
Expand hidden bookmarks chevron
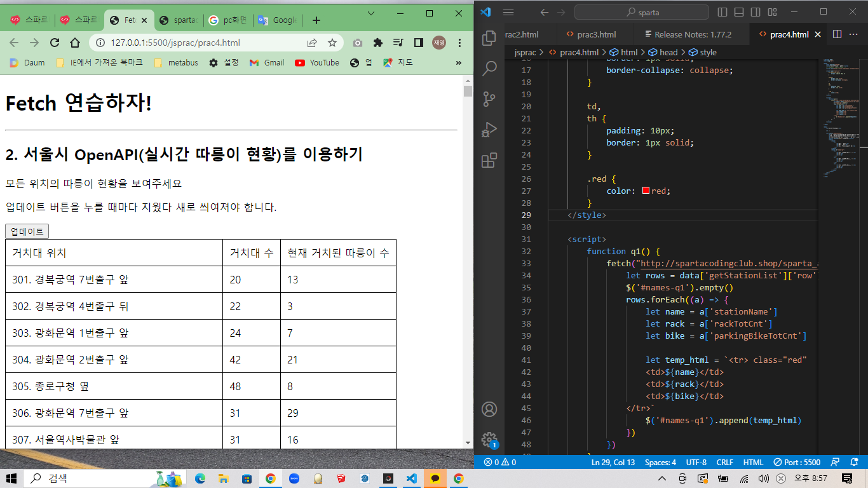coord(459,62)
